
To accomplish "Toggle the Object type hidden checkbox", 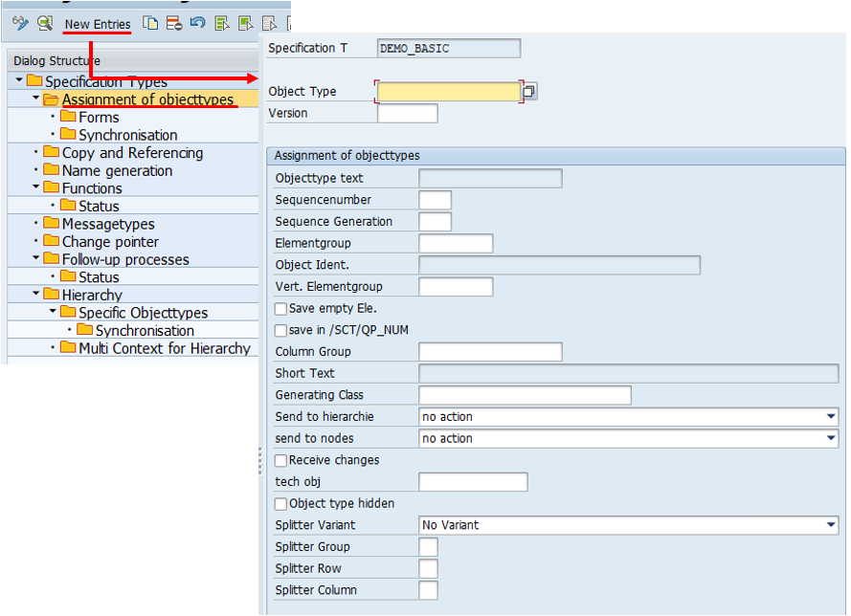I will coord(280,503).
